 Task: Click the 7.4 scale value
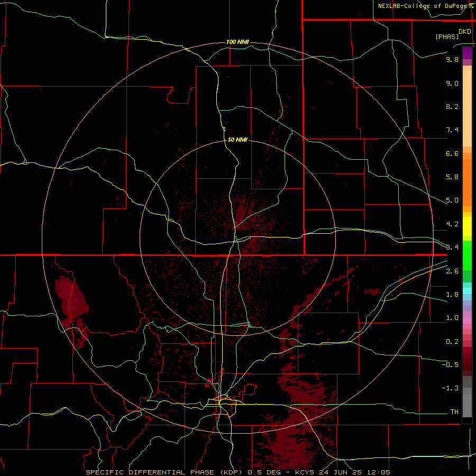point(452,130)
